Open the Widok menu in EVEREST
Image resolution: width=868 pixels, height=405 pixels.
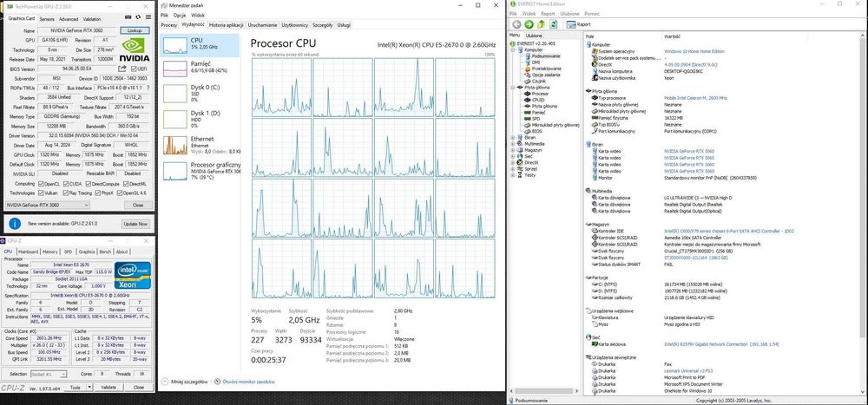pyautogui.click(x=529, y=14)
